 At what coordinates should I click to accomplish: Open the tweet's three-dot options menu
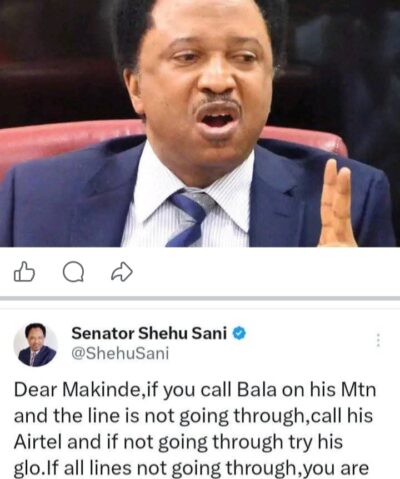[x=378, y=341]
